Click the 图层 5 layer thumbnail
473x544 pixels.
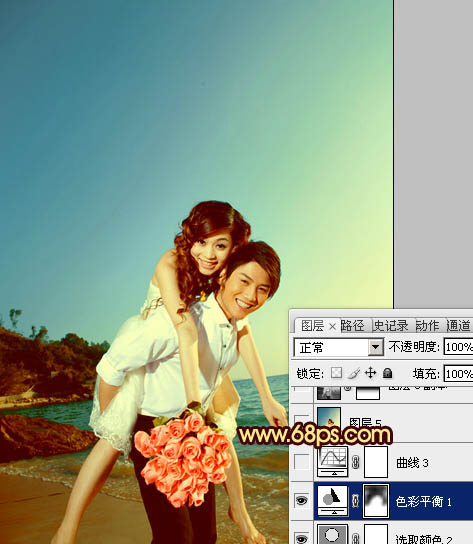coord(329,418)
